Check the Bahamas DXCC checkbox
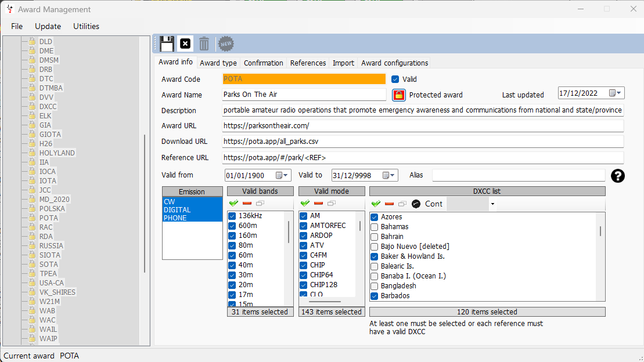The image size is (644, 362). pyautogui.click(x=374, y=227)
